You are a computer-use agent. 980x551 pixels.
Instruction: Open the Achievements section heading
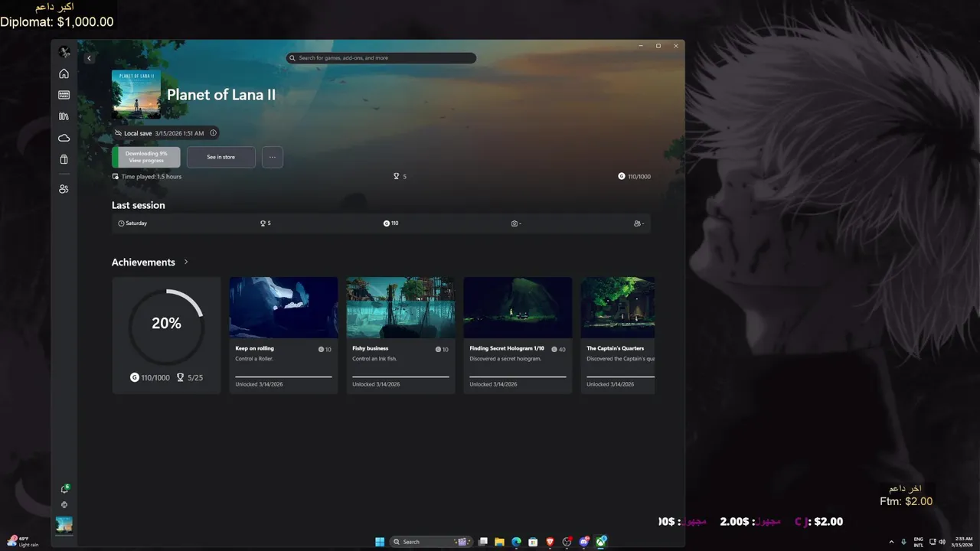coord(143,262)
